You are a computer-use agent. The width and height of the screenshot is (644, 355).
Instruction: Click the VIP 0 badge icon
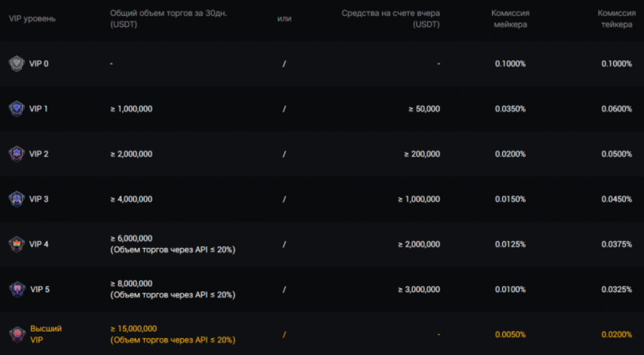point(17,64)
